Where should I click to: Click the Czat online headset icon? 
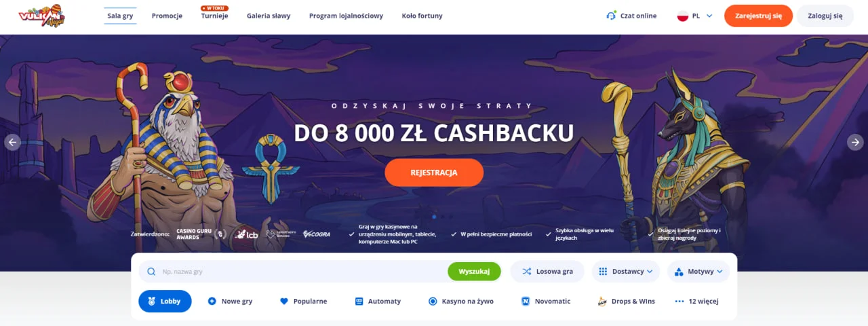point(611,16)
